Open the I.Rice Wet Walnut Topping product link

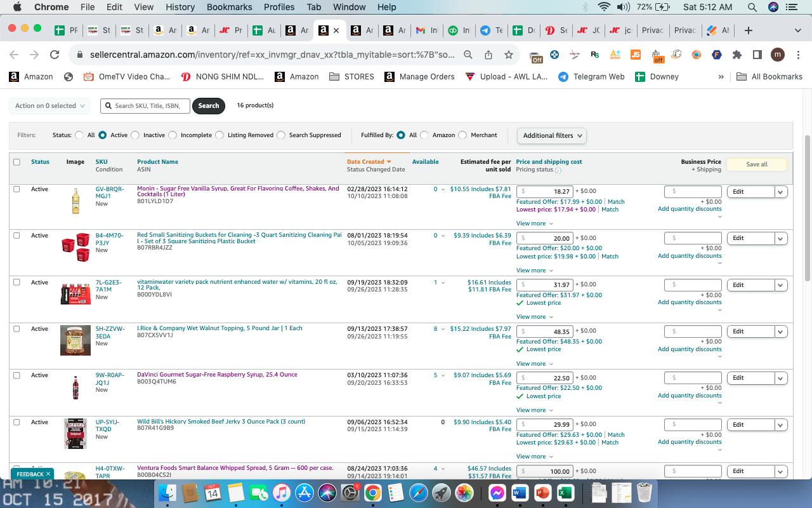tap(219, 328)
